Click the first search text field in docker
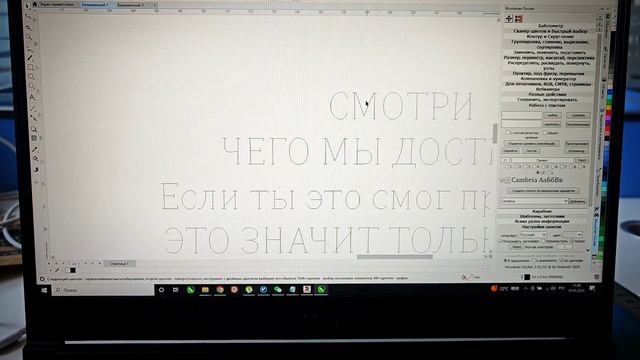Screen dimensions: 640x360 (x=521, y=116)
